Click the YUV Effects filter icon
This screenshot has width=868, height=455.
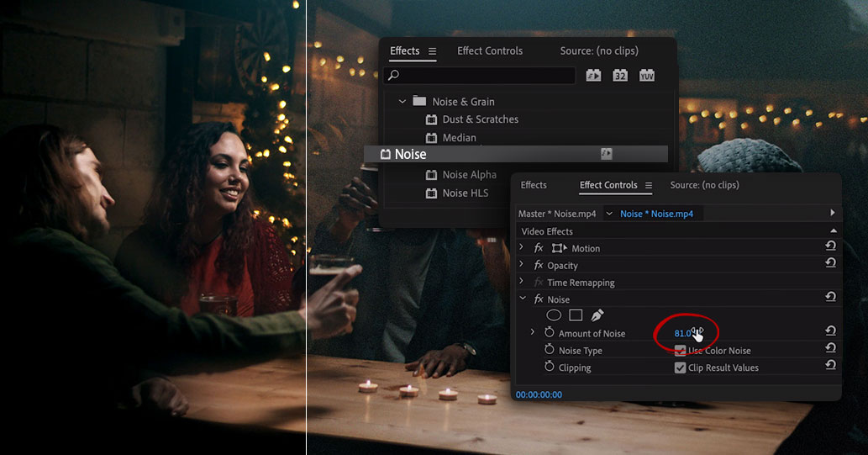646,76
